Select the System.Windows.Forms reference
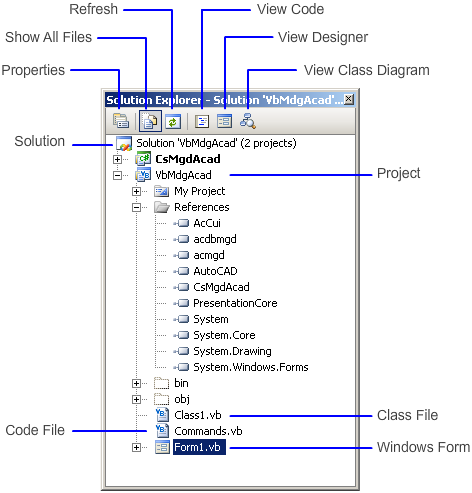Screen dimensions: 472x493 [251, 367]
